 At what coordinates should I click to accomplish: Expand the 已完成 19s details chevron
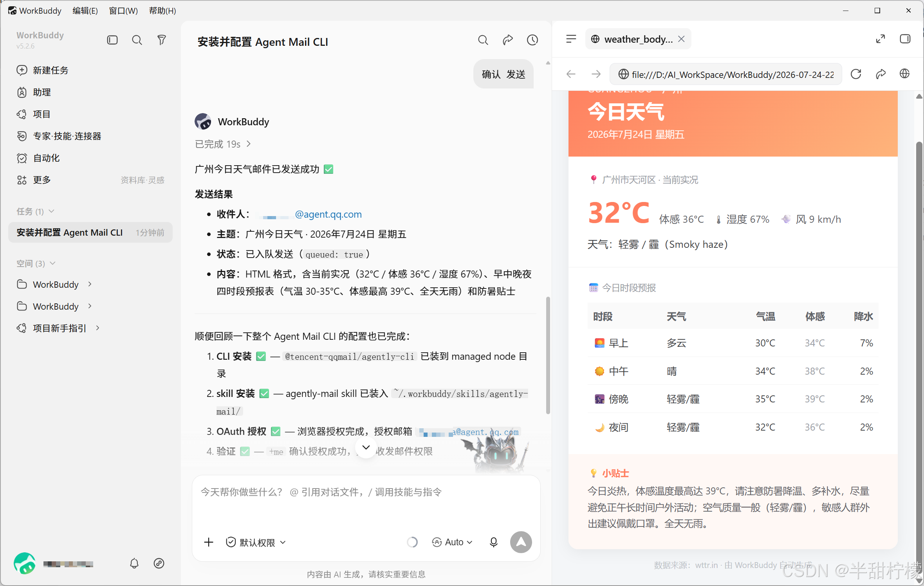249,144
